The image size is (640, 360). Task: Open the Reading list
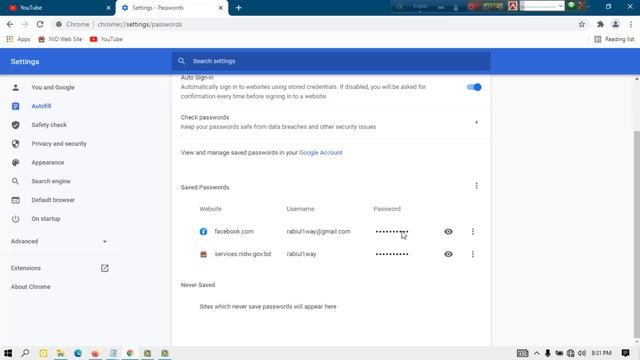(x=614, y=39)
